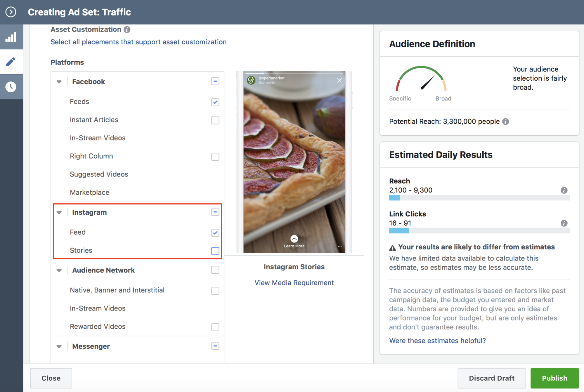
Task: Uncheck the Instagram Feed checkbox
Action: click(x=215, y=233)
